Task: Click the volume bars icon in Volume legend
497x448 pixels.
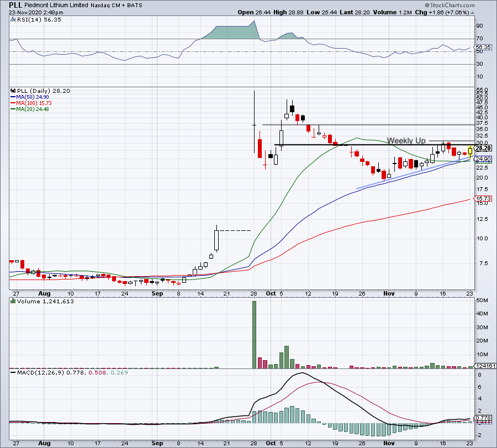Action: coord(13,301)
